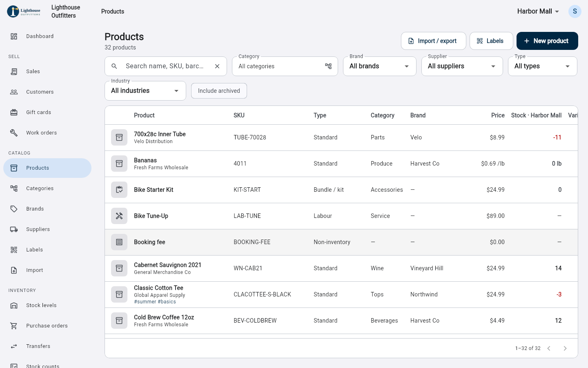Click the Bike Starter Kit bundle icon

coord(119,190)
